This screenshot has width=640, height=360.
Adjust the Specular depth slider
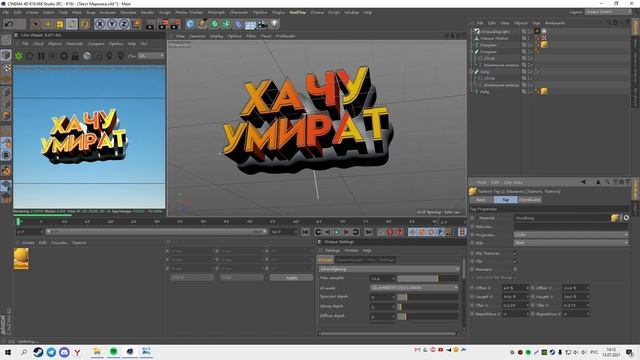[x=427, y=297]
